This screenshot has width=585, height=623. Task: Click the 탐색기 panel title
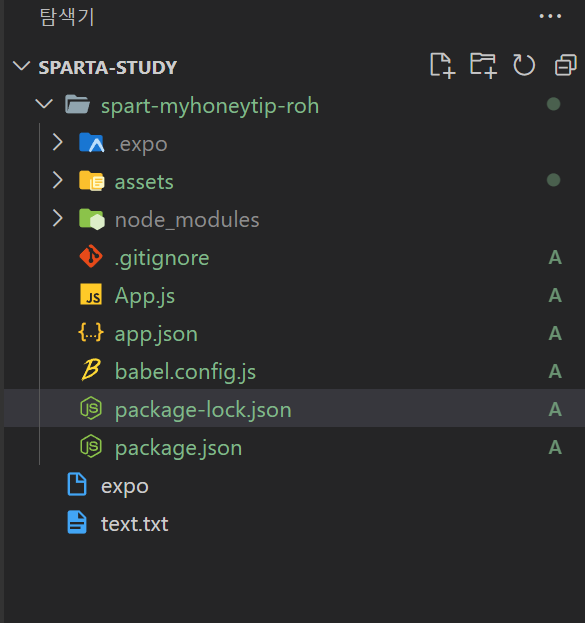point(67,17)
